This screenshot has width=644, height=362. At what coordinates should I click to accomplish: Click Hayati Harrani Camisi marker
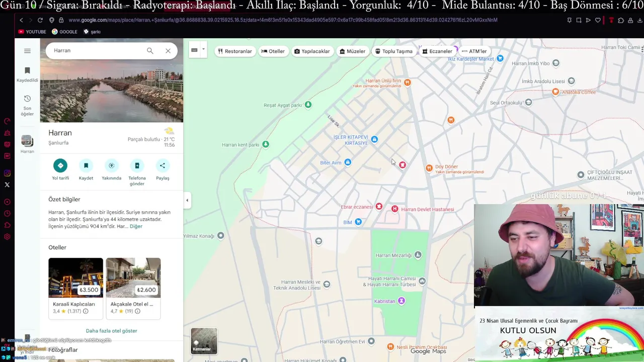tap(423, 281)
